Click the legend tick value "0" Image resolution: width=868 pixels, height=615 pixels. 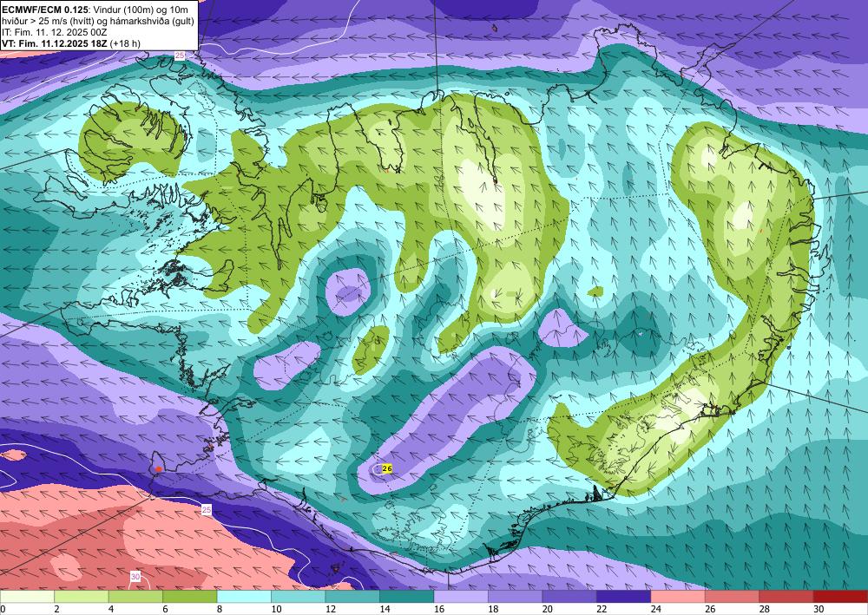(x=3, y=609)
